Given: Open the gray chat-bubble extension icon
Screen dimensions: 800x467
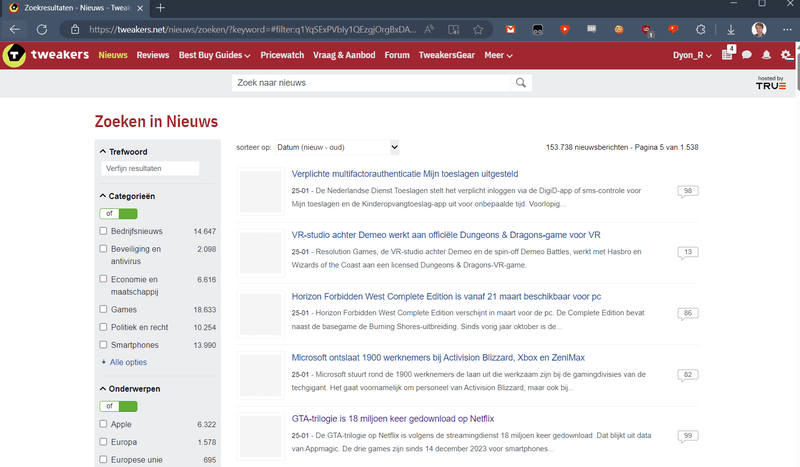Looking at the screenshot, I should coord(592,29).
